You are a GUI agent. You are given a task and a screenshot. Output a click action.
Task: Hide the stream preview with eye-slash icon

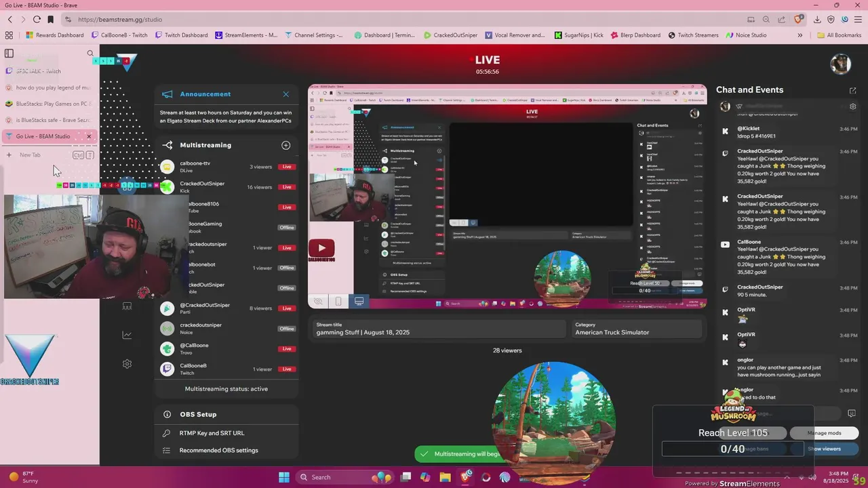tap(317, 301)
